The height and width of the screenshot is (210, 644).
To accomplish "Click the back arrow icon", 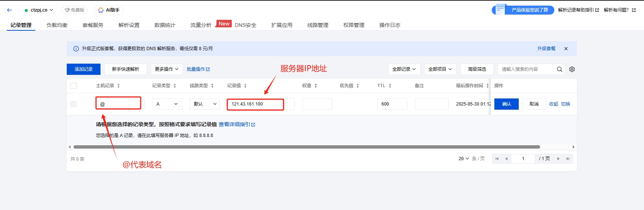I will pos(10,10).
